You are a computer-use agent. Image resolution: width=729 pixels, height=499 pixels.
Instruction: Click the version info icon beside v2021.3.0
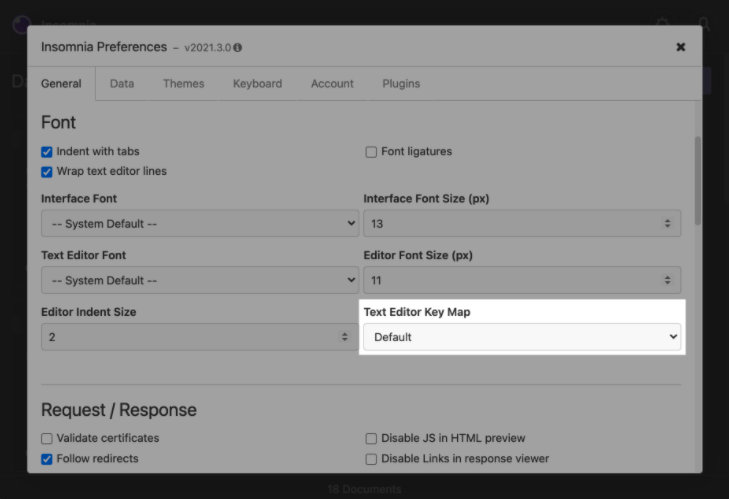click(238, 47)
